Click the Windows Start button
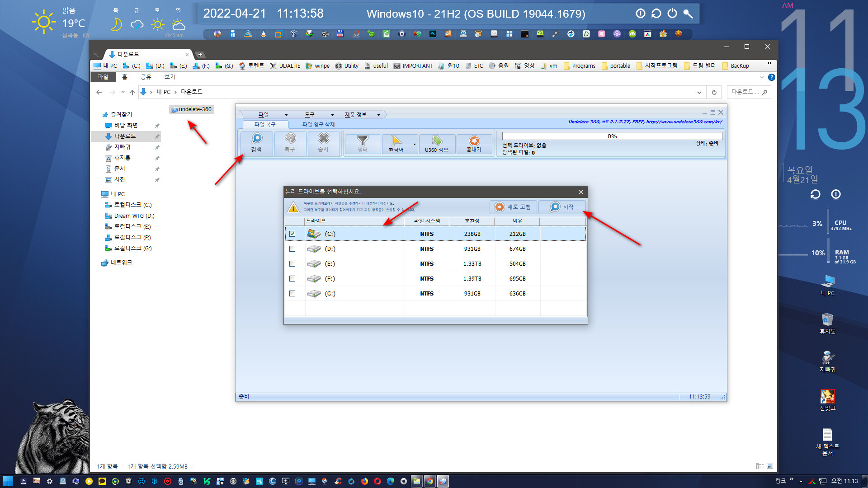Screen dimensions: 868x488 (x=8, y=481)
